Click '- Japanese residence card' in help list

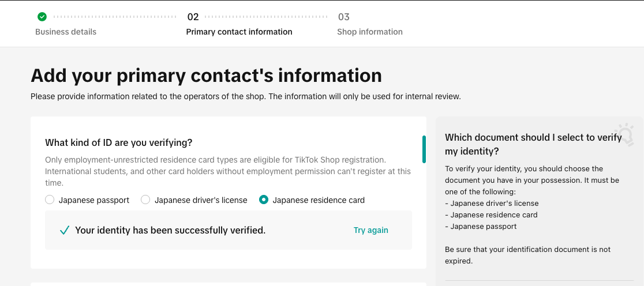click(491, 215)
